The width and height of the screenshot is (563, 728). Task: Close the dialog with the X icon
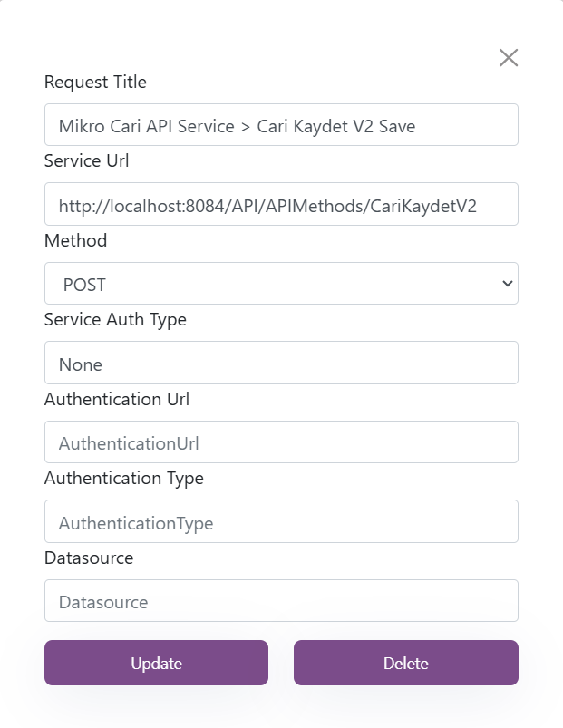coord(509,58)
